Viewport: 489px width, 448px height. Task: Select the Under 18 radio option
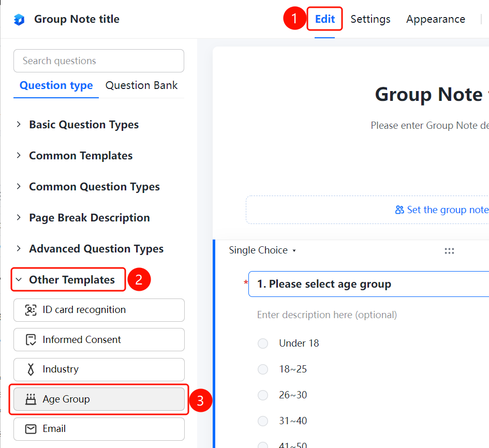pyautogui.click(x=263, y=344)
